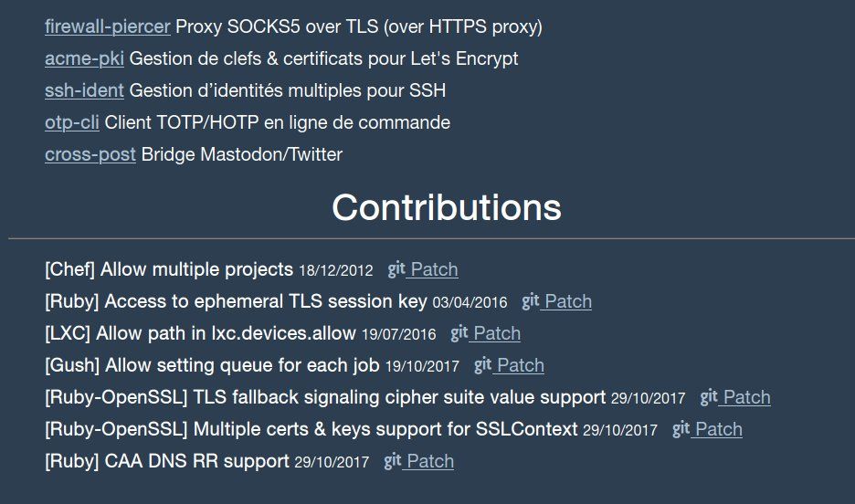Open Patch for CAA DNS RR support
The image size is (855, 504).
430,461
